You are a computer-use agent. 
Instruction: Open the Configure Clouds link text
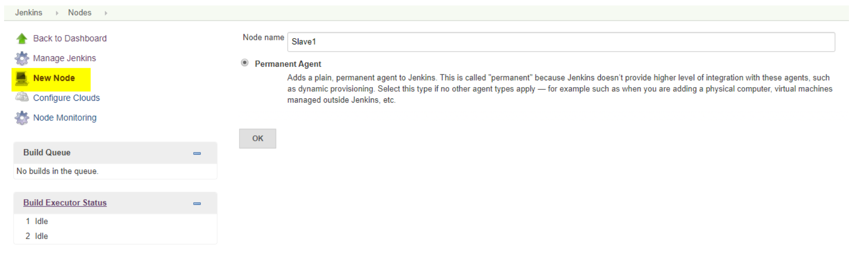pos(66,98)
